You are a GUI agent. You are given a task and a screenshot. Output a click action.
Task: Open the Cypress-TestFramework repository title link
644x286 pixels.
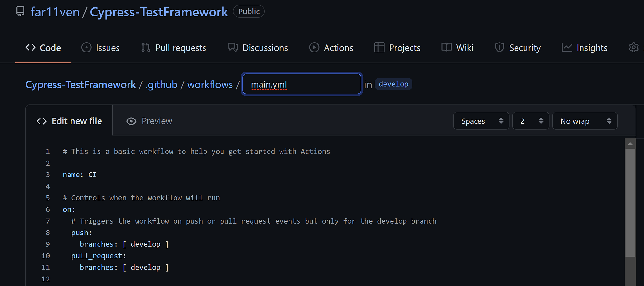[x=159, y=12]
